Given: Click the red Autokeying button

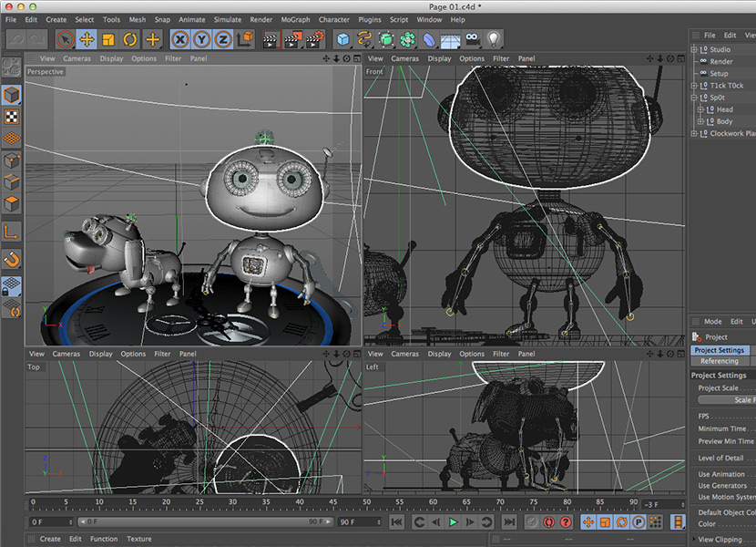Looking at the screenshot, I should pos(548,521).
